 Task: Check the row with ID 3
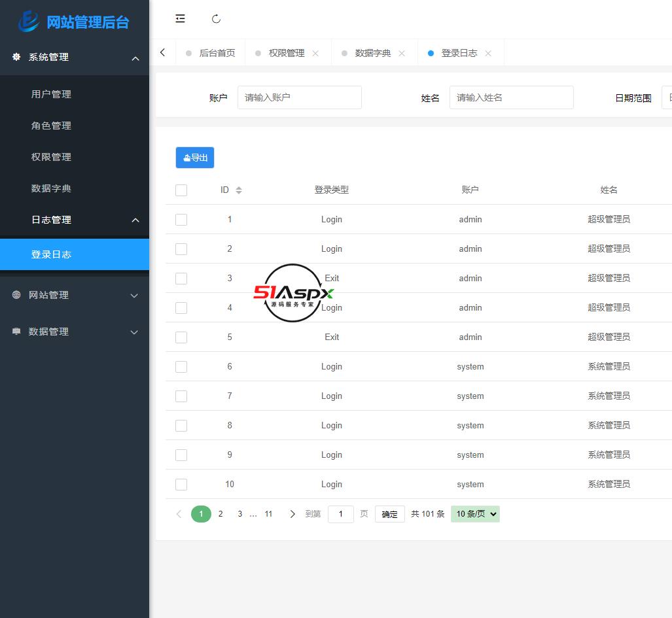click(181, 279)
